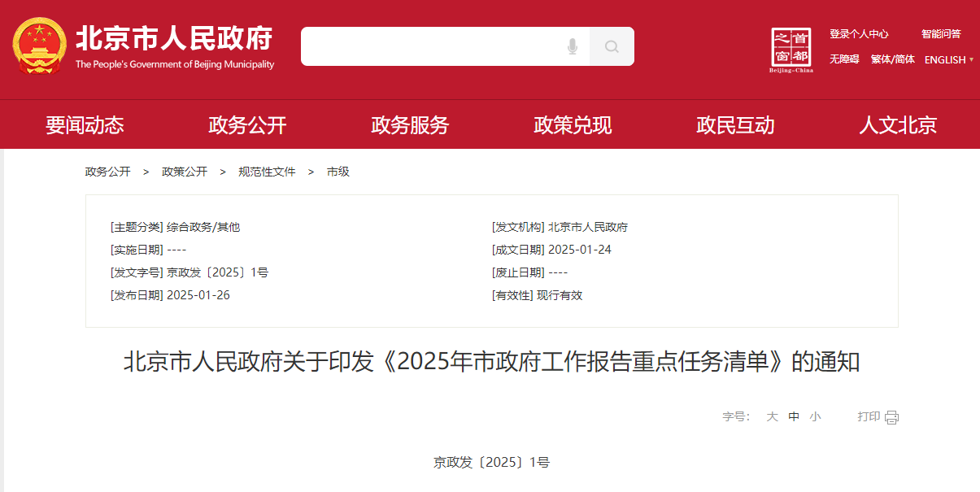
Task: Click the national emblem logo
Action: tap(39, 46)
